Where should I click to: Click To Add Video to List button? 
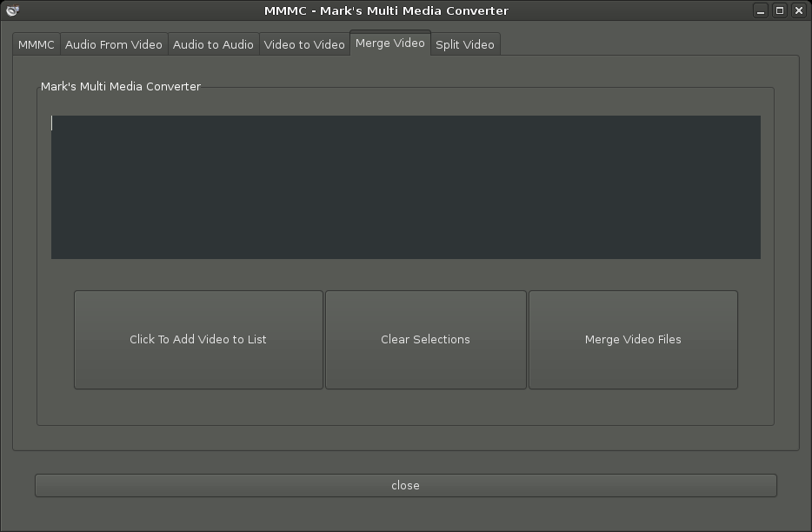198,340
